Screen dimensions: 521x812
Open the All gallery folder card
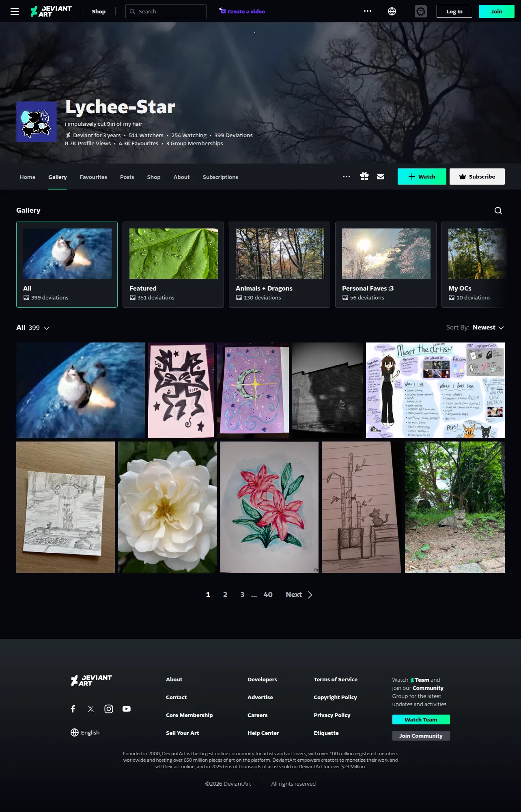coord(67,265)
